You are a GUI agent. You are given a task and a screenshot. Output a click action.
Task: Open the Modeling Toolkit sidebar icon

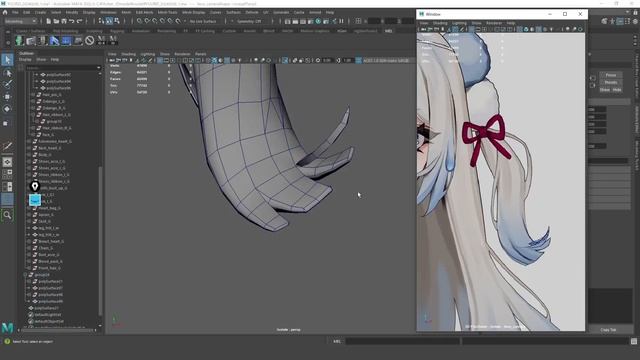click(x=604, y=21)
